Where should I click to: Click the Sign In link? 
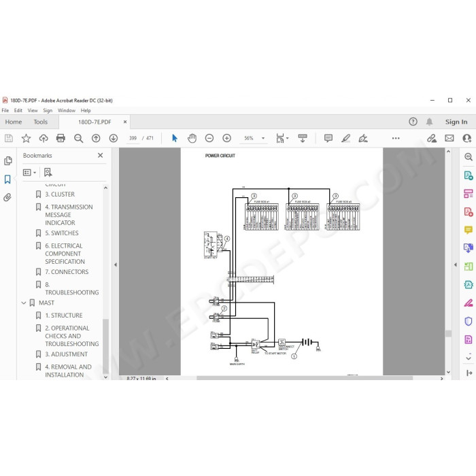point(456,122)
